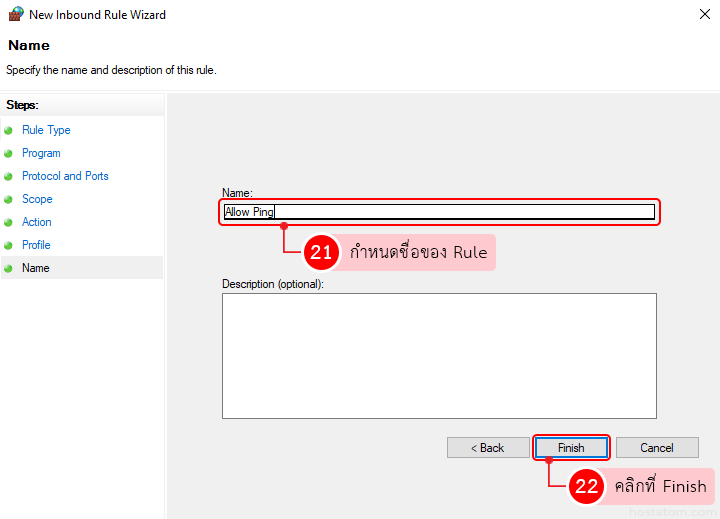Click the red number 22 annotation badge

[586, 487]
